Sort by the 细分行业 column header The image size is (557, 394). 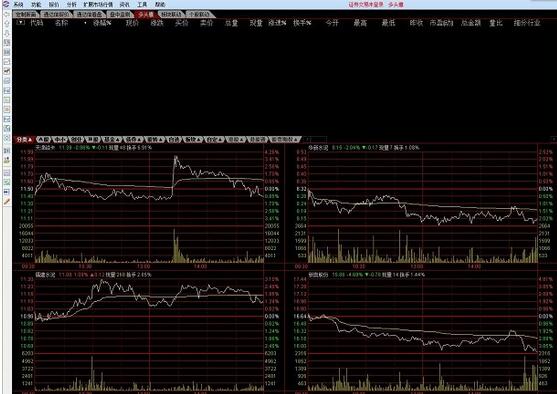click(x=527, y=23)
